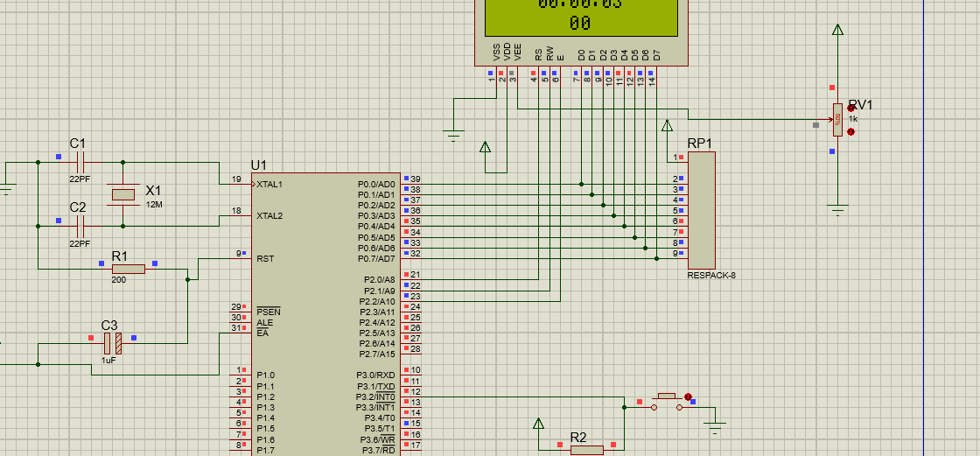
Task: Click the P3.2/INT0 pin label on U1
Action: pyautogui.click(x=376, y=396)
